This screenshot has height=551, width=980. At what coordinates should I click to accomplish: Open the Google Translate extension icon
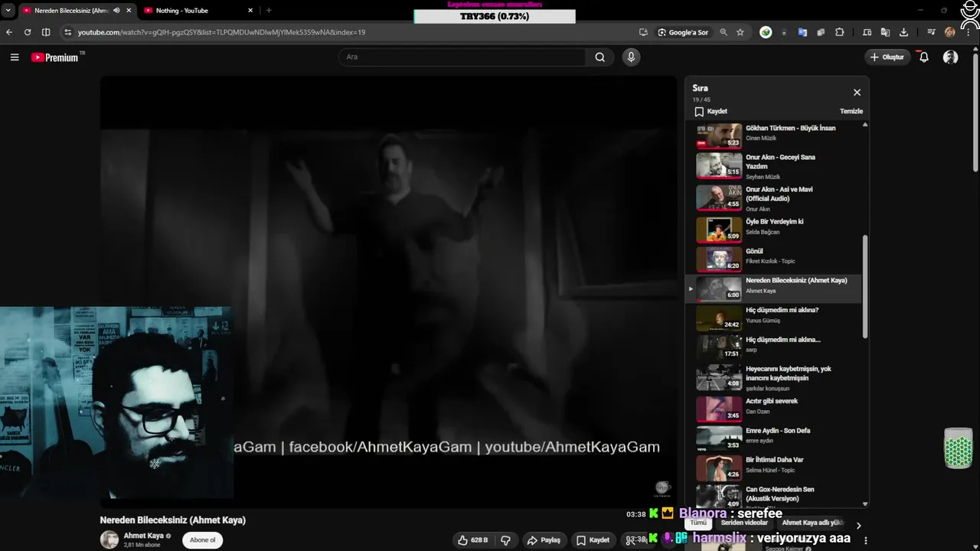802,32
